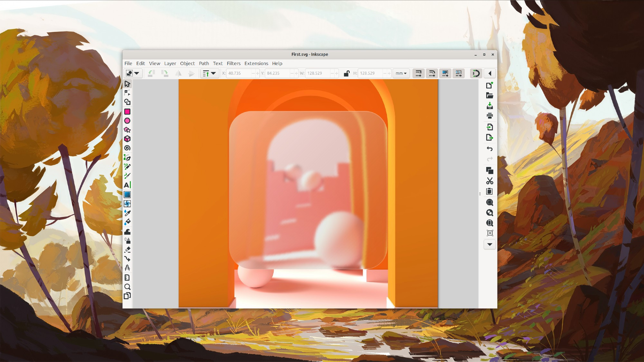Screen dimensions: 644x362
Task: Open the Edit menu
Action: (x=140, y=63)
